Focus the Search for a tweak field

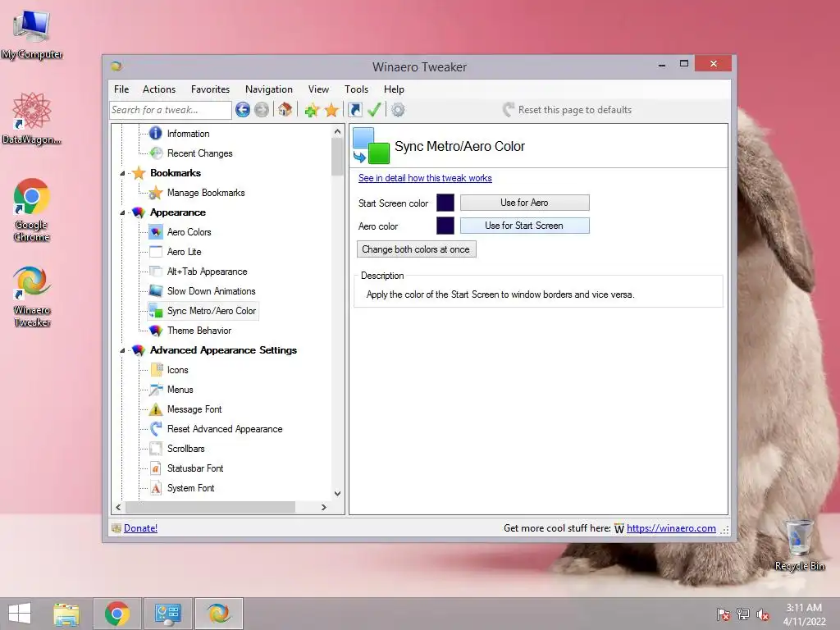click(171, 110)
